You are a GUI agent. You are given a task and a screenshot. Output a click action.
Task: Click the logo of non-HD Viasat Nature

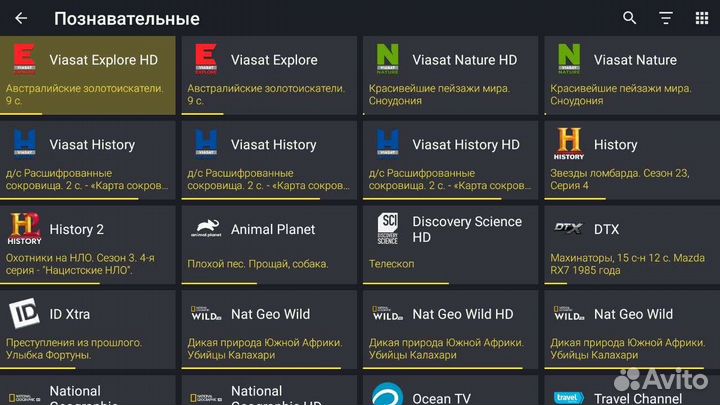point(569,59)
